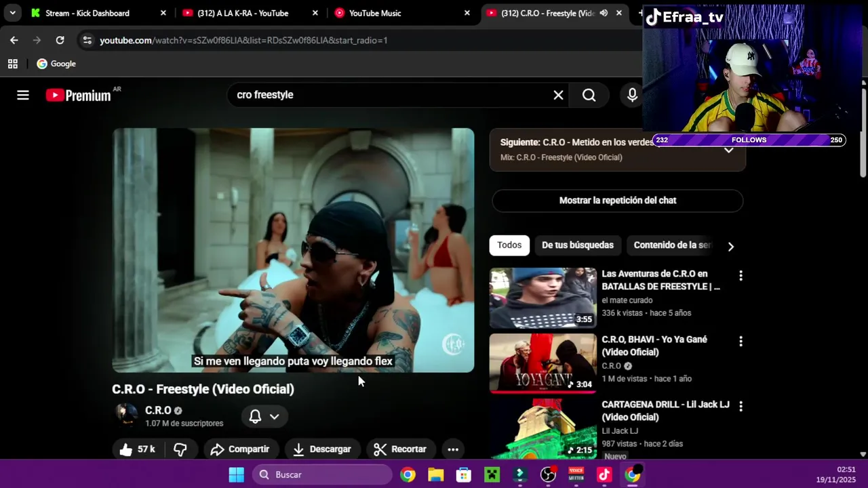Screen dimensions: 868x488
Task: Clear the search box with X
Action: pos(558,95)
